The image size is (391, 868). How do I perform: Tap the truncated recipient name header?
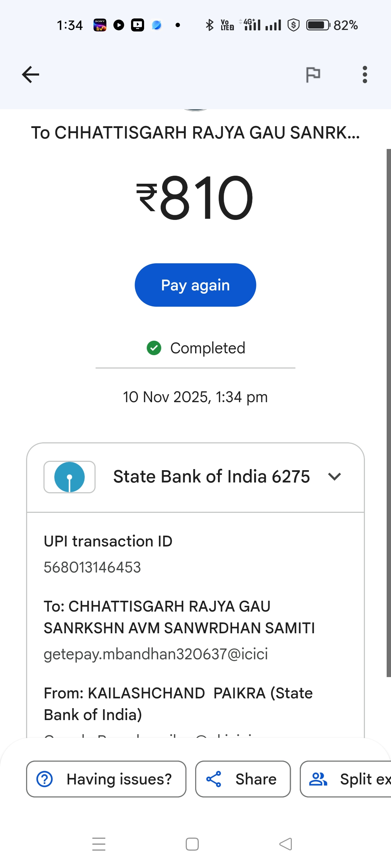click(x=195, y=132)
